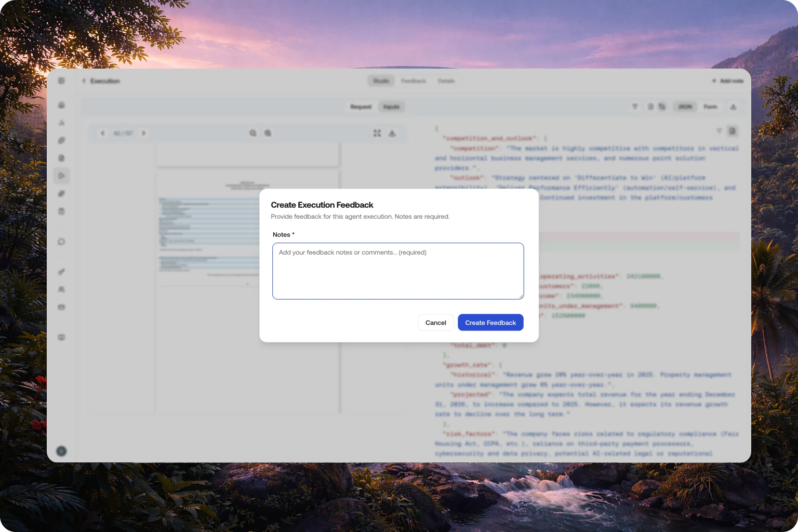The image size is (798, 532).
Task: Open the bar chart icon in the sidebar
Action: point(61,123)
